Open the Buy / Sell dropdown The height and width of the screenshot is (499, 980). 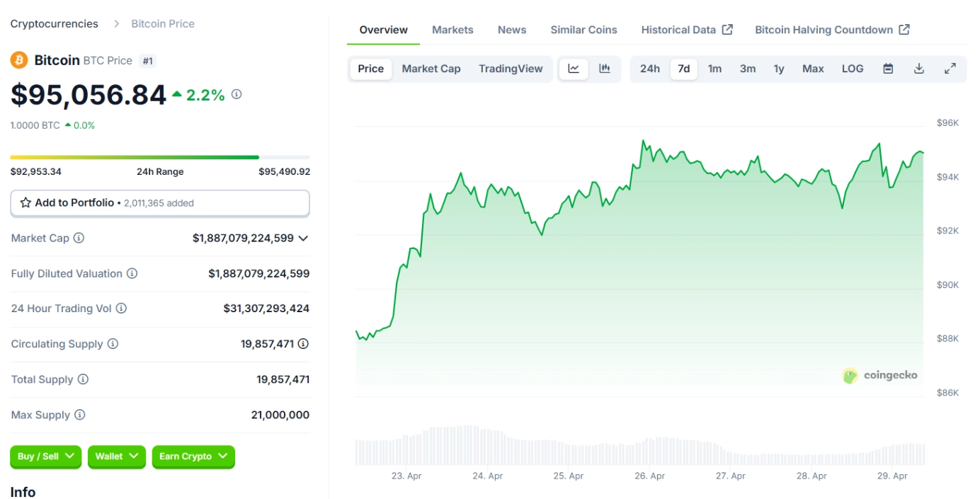[x=46, y=457]
